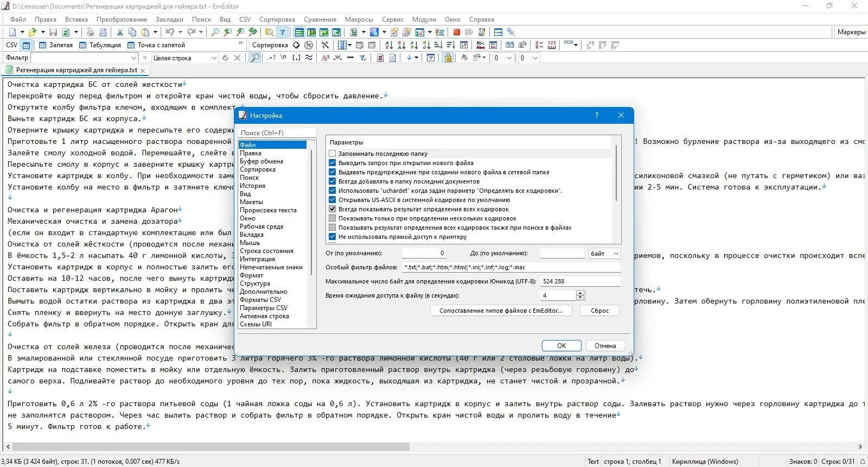Click the 'Точка с запятой' CSV button

pyautogui.click(x=156, y=45)
